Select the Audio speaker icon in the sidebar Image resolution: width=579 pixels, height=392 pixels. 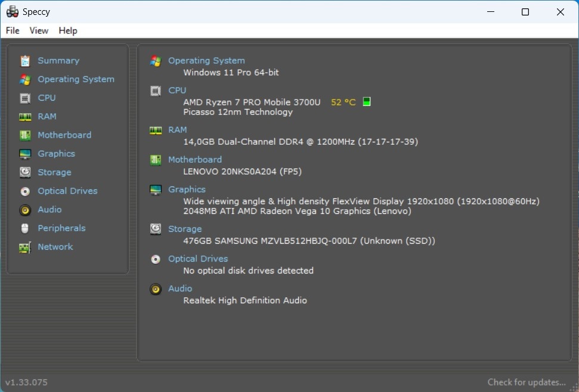[24, 209]
